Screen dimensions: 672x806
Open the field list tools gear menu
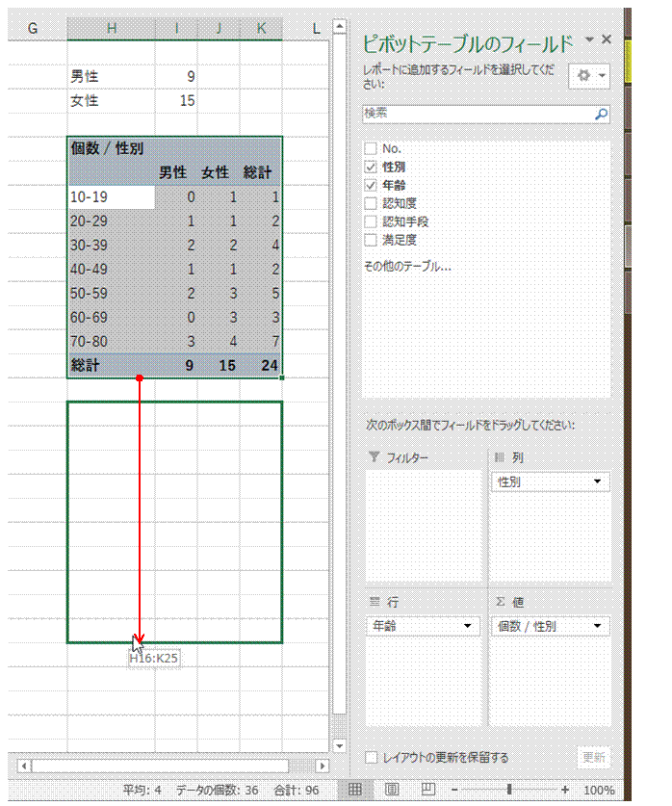(589, 76)
